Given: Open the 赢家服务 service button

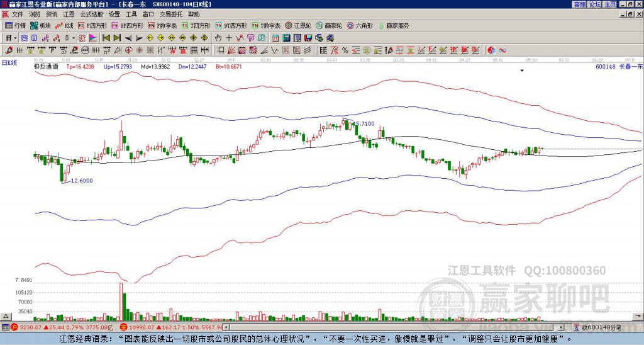Looking at the screenshot, I should tap(394, 25).
